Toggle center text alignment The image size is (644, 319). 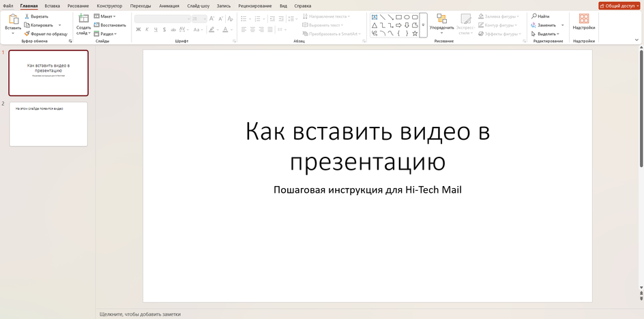click(x=252, y=29)
